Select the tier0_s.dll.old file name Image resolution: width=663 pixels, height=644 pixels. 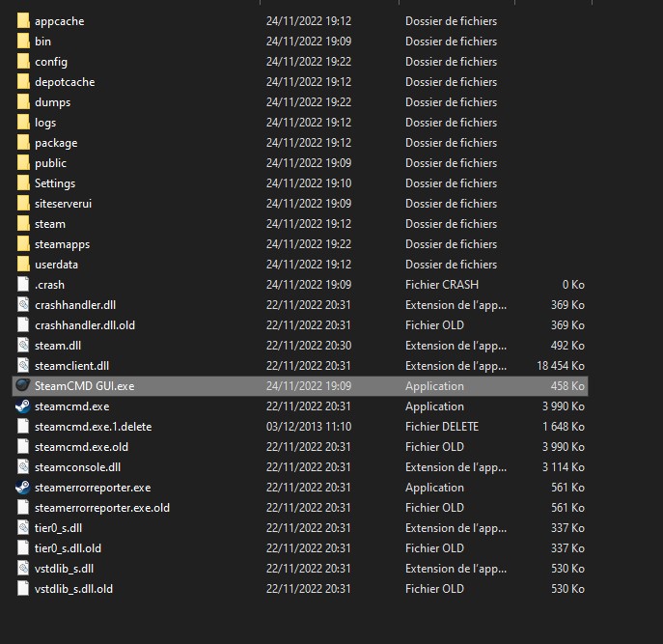coord(69,548)
